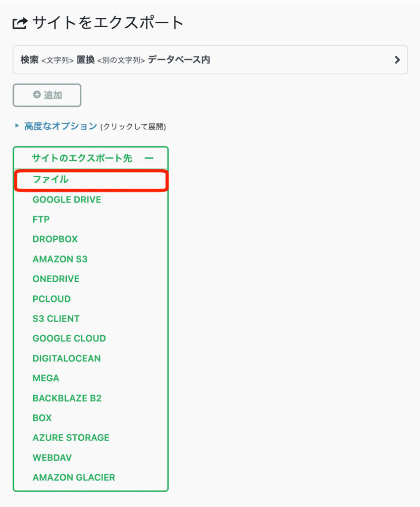The image size is (420, 507).
Task: Click the search string field in database row
Action: point(57,60)
